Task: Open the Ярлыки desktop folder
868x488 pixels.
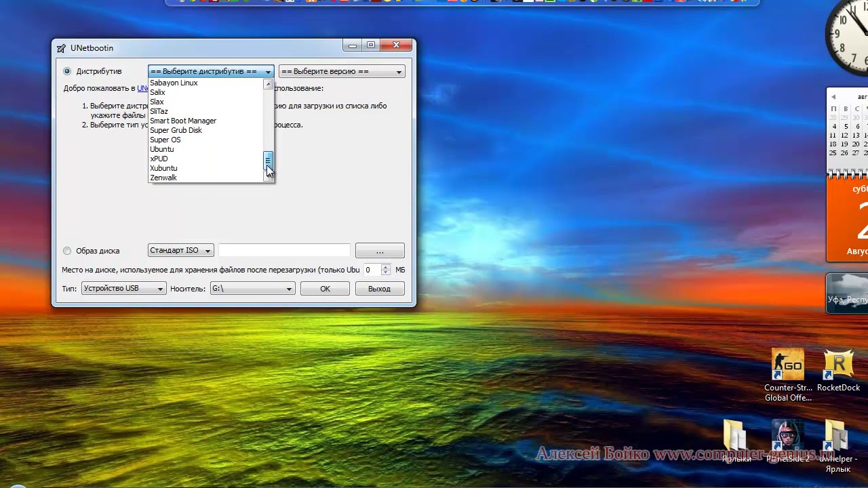Action: [x=736, y=441]
